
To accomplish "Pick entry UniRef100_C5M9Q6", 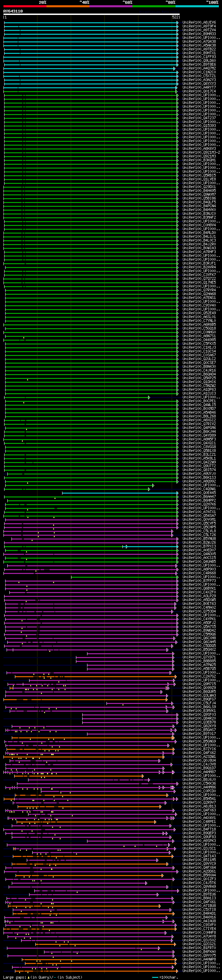I will point(199,634).
